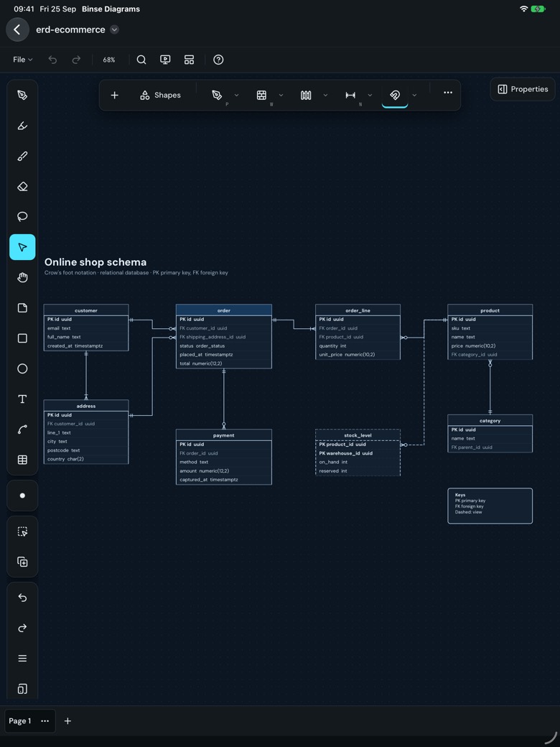Viewport: 560px width, 747px height.
Task: Switch to the Page 1 tab
Action: click(x=21, y=721)
